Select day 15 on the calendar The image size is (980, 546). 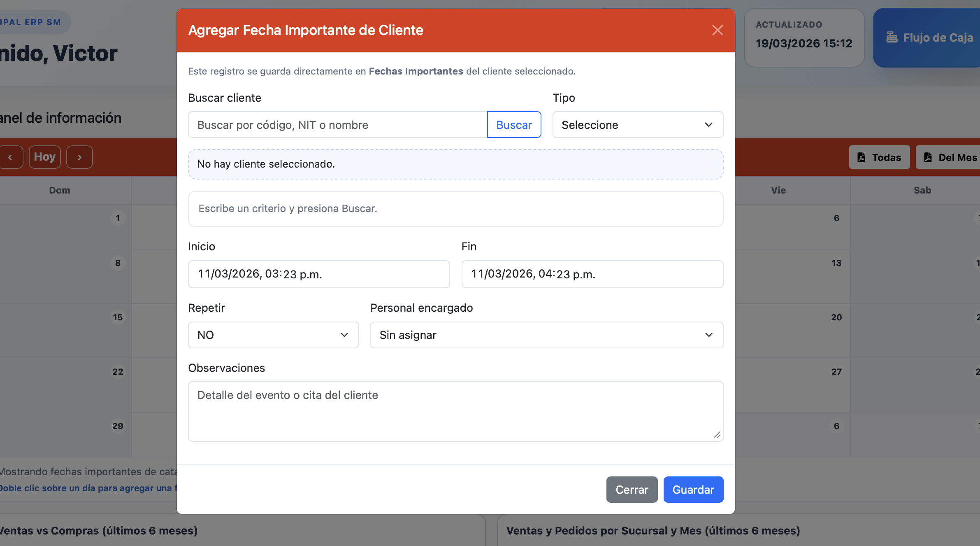(x=117, y=317)
